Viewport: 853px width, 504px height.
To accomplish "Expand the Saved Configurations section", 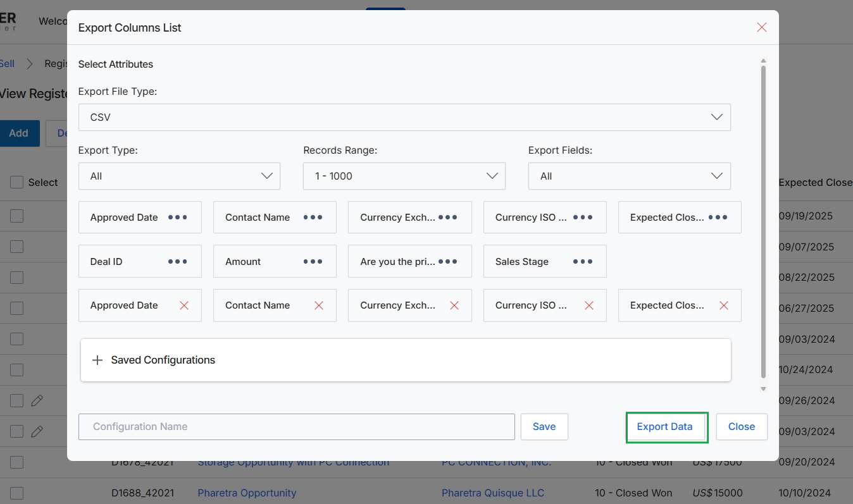I will (406, 360).
